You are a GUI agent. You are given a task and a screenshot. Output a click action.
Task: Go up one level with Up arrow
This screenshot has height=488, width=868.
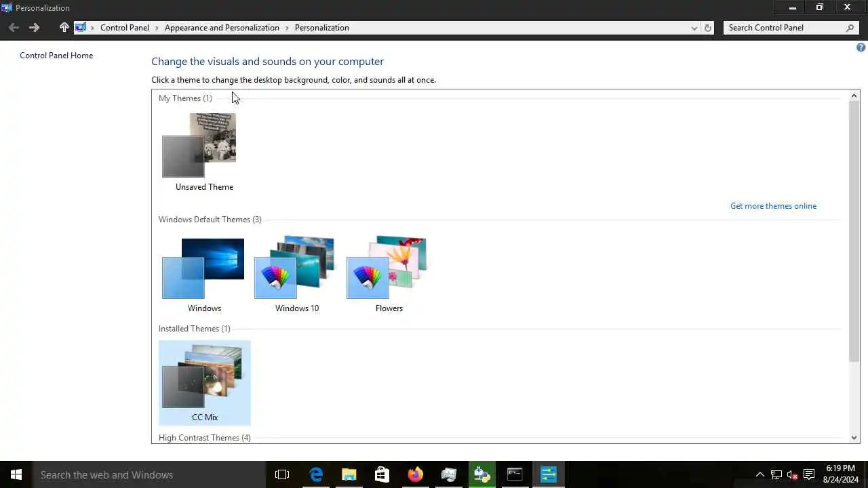click(x=64, y=28)
